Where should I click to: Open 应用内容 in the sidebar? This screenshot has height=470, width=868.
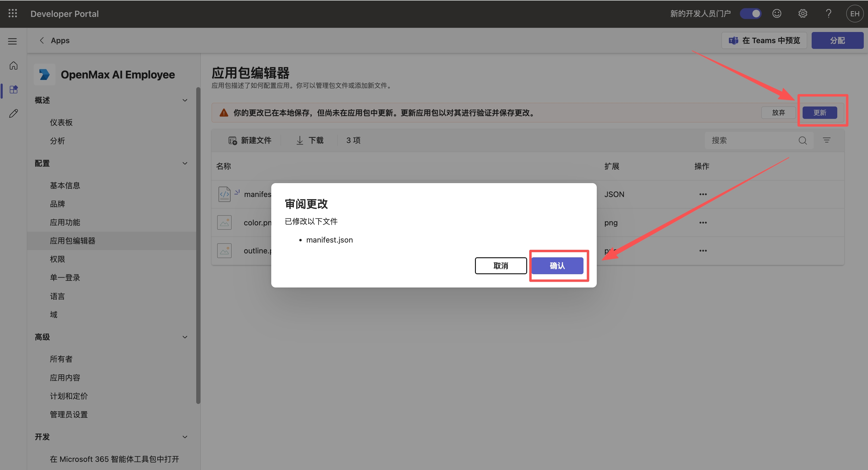[x=65, y=377]
